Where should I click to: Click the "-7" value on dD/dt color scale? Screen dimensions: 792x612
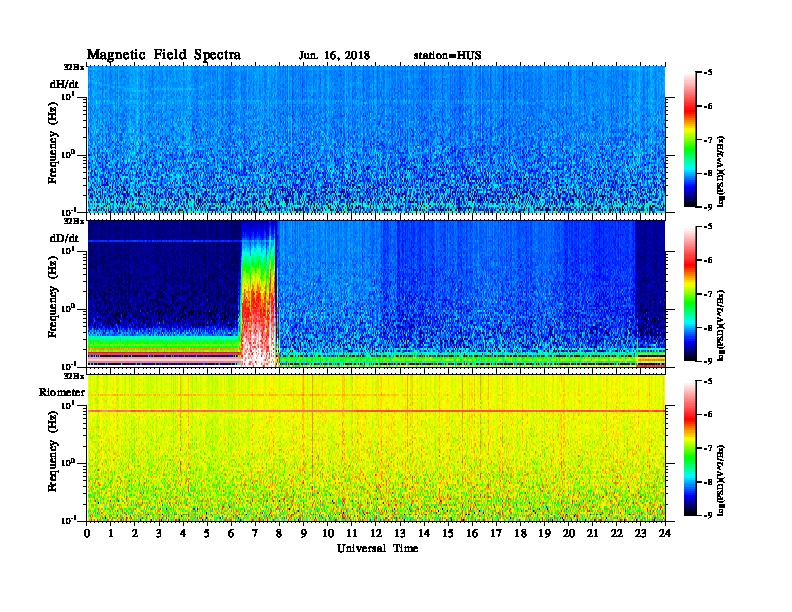coord(708,294)
